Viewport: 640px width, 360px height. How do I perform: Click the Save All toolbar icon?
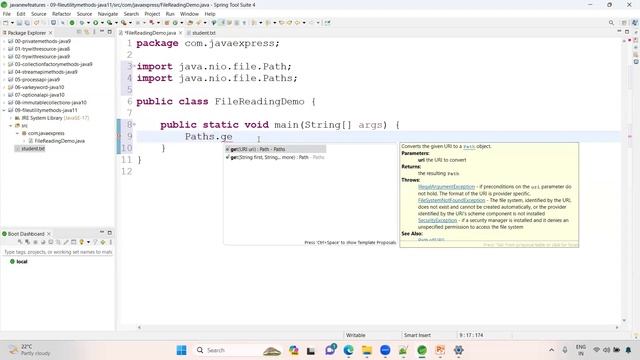coord(27,23)
